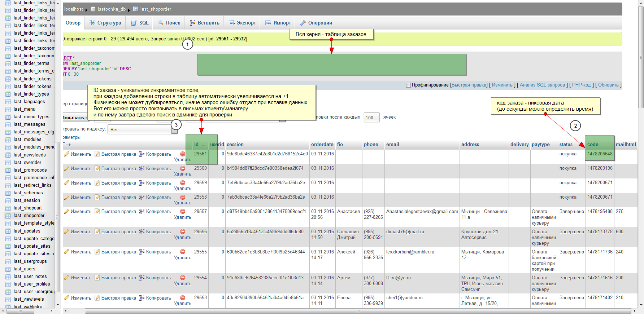Open the Импорт tab
Image resolution: width=644 pixels, height=314 pixels.
click(278, 23)
